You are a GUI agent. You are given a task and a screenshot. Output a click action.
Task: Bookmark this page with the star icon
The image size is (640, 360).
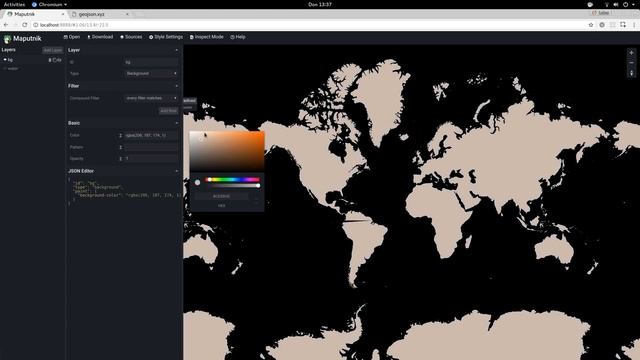(591, 25)
